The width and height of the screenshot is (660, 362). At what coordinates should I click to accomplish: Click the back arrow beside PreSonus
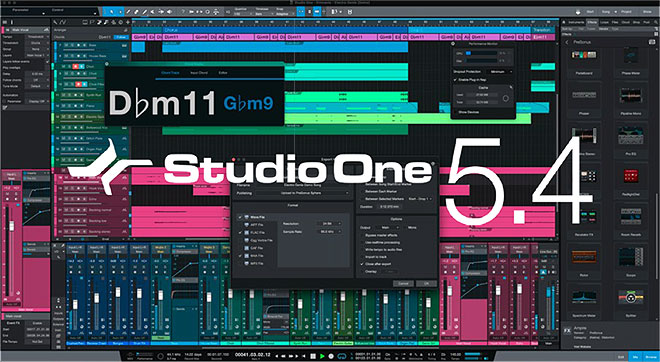(x=567, y=42)
